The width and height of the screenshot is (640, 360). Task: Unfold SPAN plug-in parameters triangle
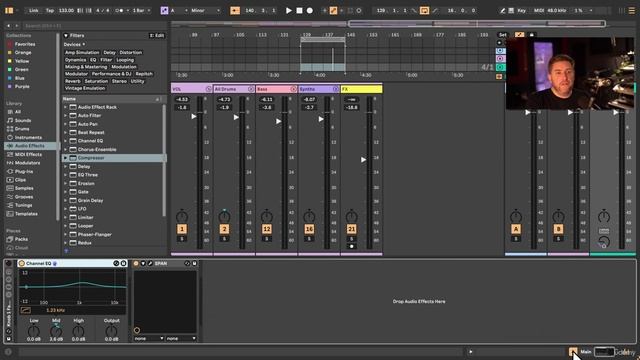click(143, 264)
